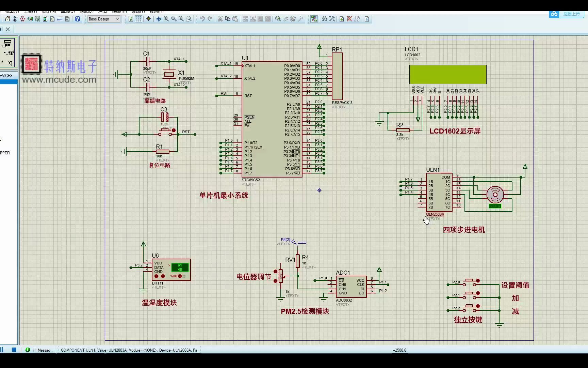Open Search and Tag binoculars icon
The height and width of the screenshot is (368, 588).
324,19
